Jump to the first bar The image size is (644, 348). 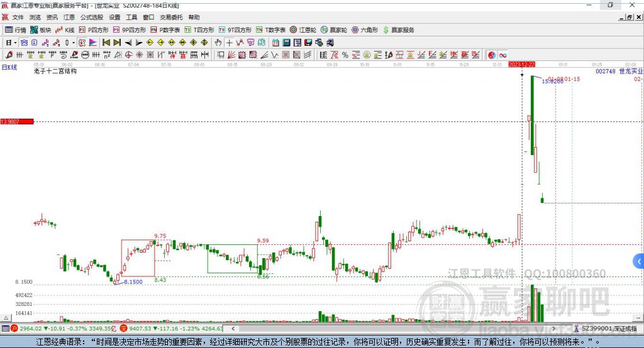click(106, 43)
